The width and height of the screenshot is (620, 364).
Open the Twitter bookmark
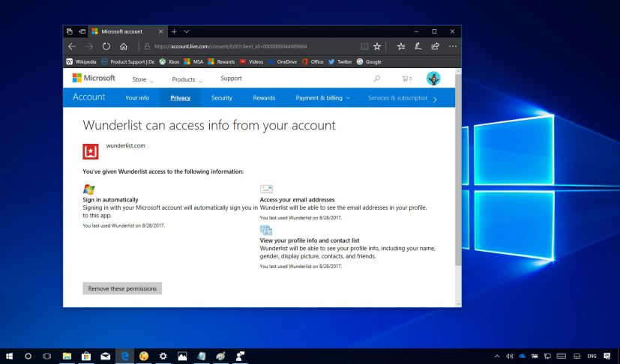[x=340, y=61]
